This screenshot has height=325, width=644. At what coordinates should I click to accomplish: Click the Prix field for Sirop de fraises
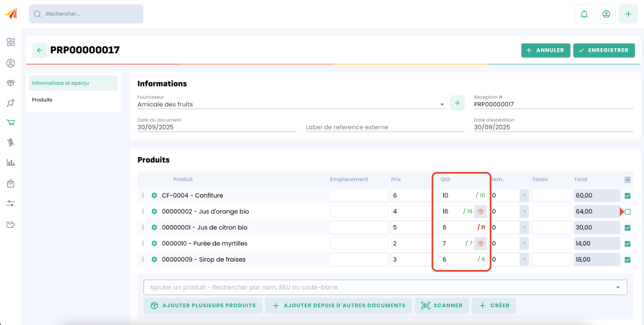pos(413,259)
